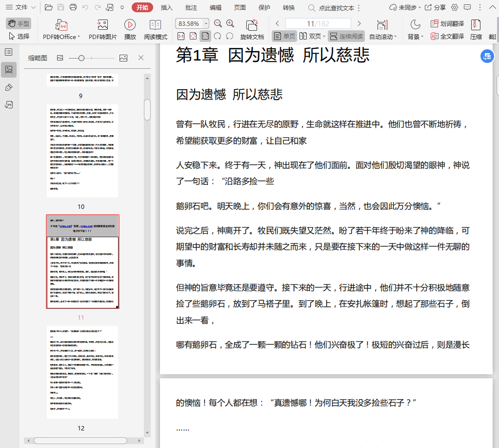Switch to 单页 single page view
The image size is (499, 448).
click(x=284, y=36)
